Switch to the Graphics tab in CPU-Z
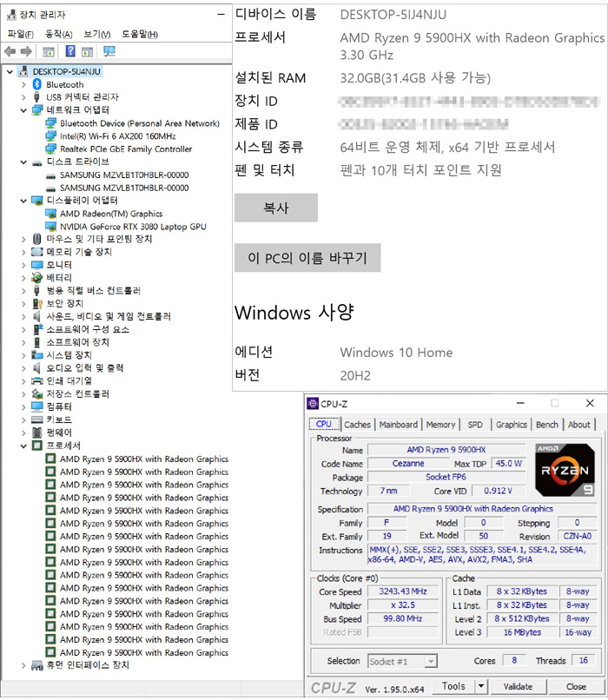This screenshot has width=608, height=700. coord(511,425)
